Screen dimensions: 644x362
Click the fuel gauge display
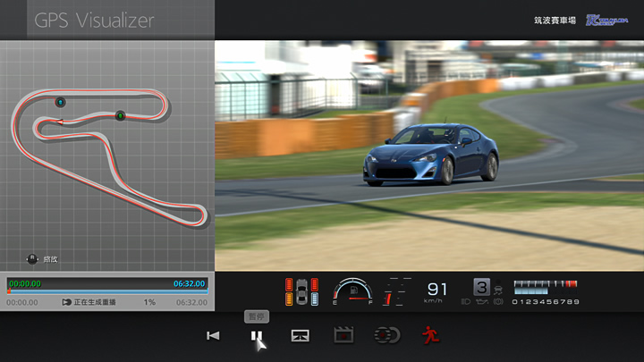coord(352,291)
